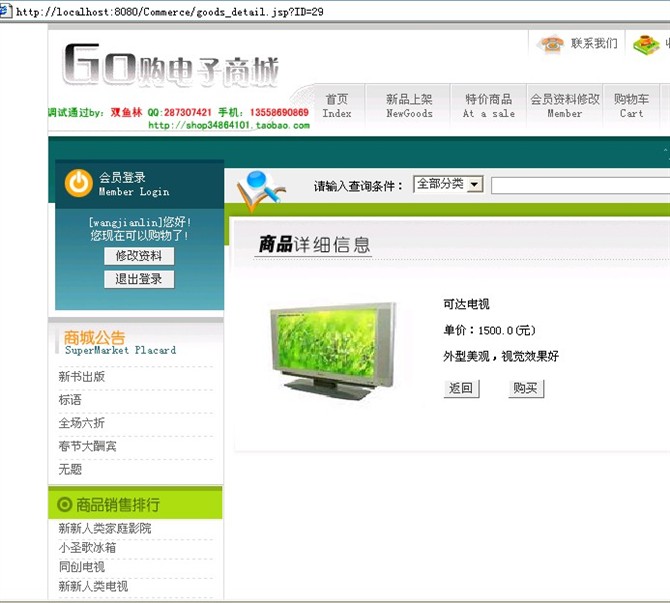
Task: Click the books icon at top right
Action: (x=646, y=44)
